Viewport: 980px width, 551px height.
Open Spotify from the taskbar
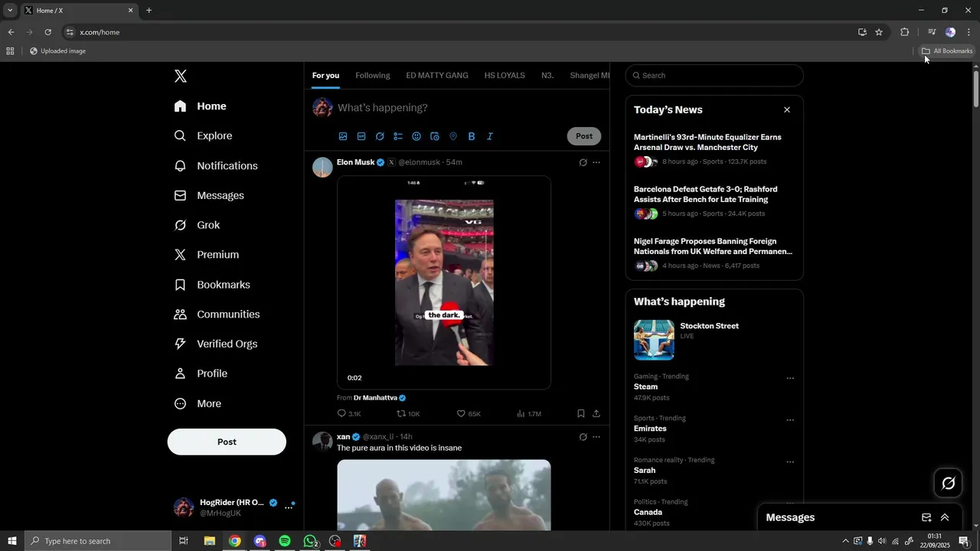[x=285, y=541]
